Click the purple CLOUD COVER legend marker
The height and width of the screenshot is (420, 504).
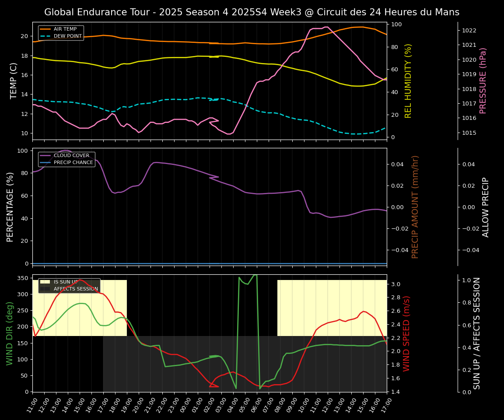click(x=45, y=156)
